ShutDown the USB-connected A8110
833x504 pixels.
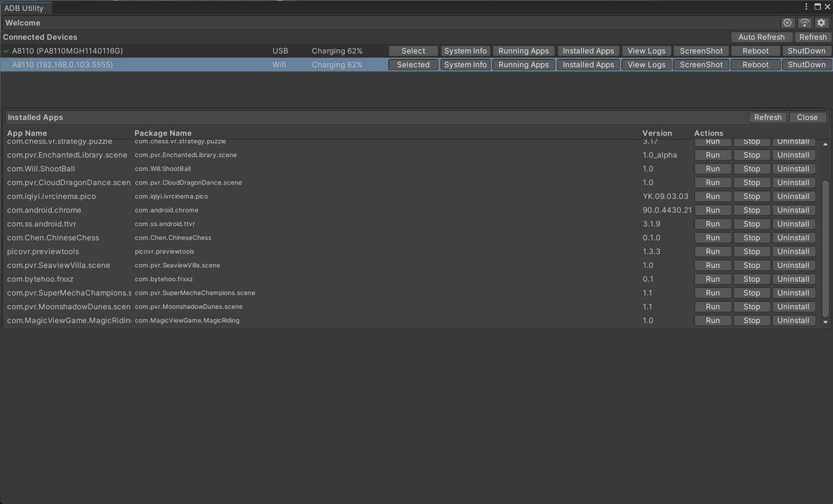pyautogui.click(x=806, y=51)
